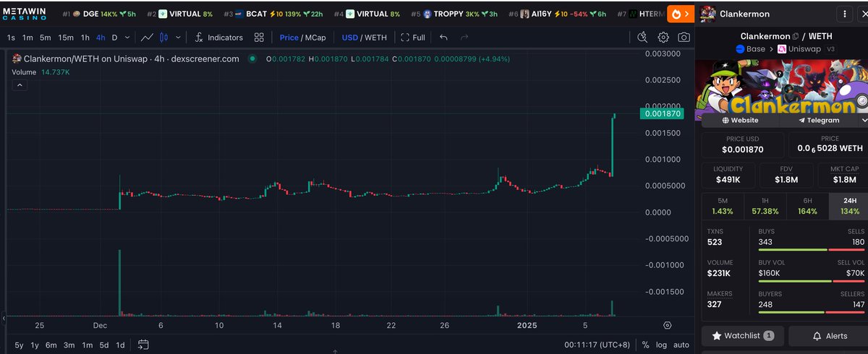
Task: Select the D timeframe
Action: tap(114, 37)
